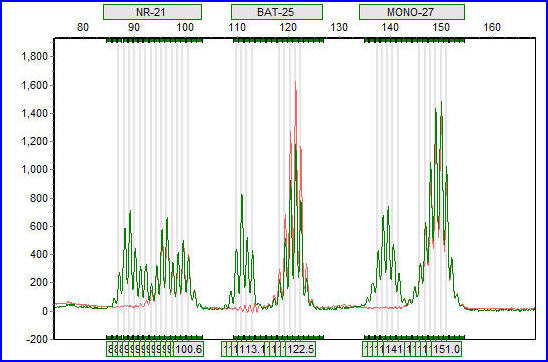
Task: Click green bin bar under NR-21 header
Action: tap(154, 41)
